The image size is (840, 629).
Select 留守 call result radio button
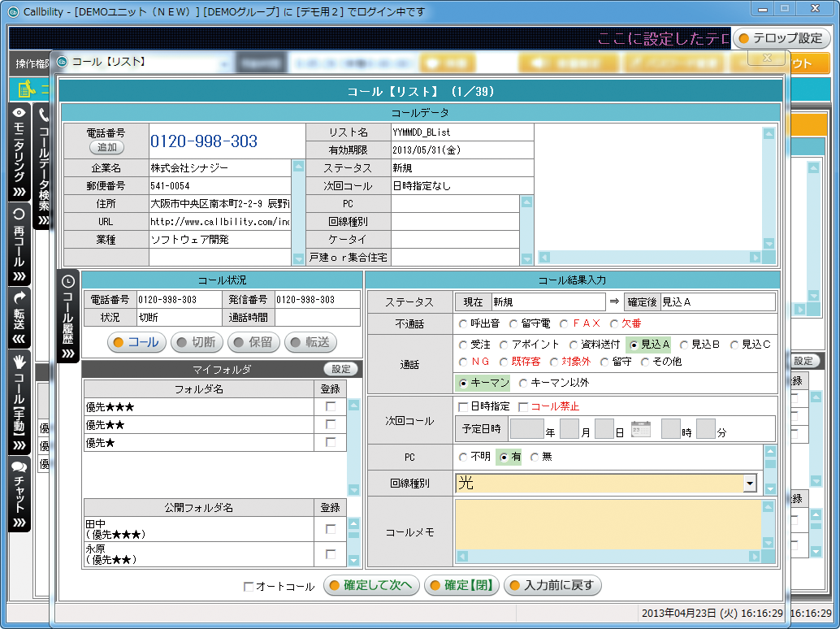point(604,362)
